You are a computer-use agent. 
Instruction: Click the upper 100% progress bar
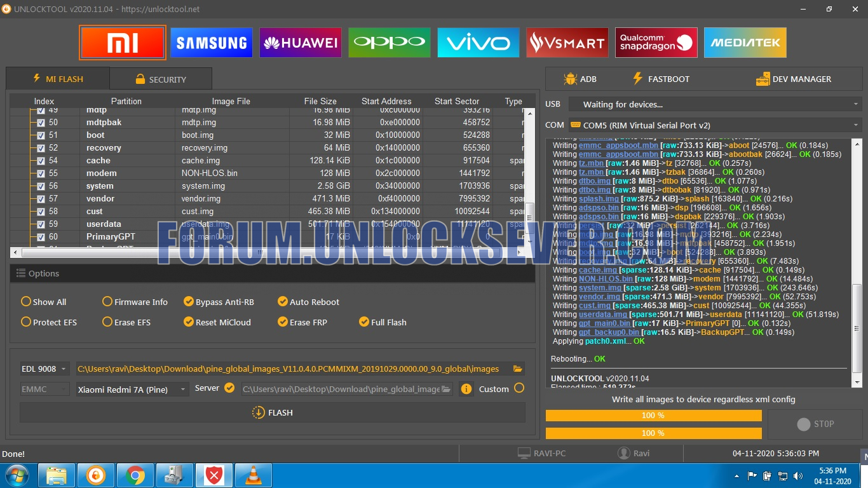tap(653, 415)
